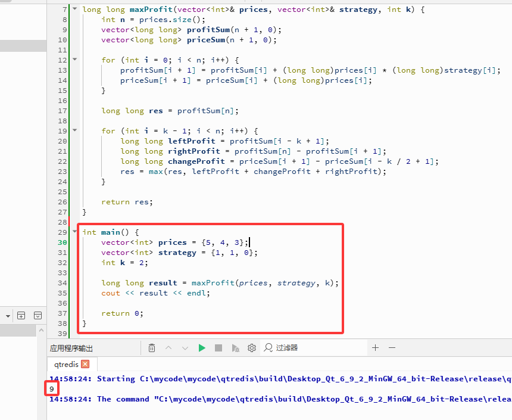Click 'return 0;' on line 37
Screen dimensions: 512x420
click(x=122, y=314)
